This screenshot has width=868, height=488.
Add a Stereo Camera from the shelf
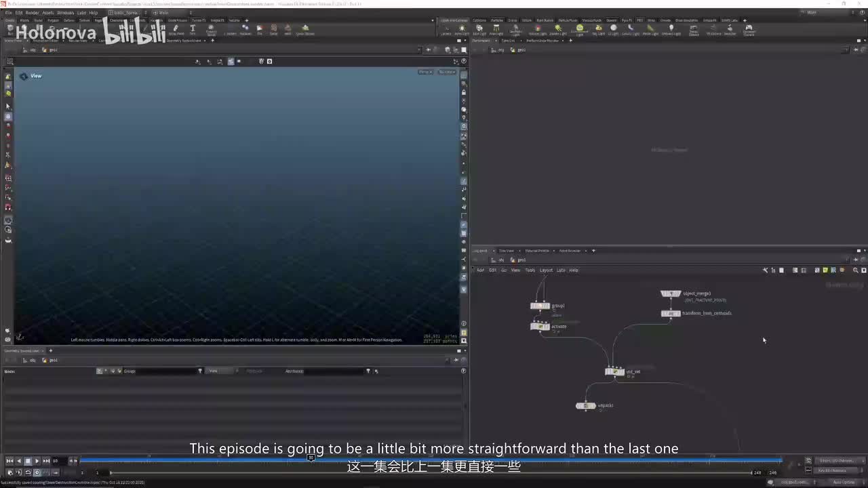694,30
